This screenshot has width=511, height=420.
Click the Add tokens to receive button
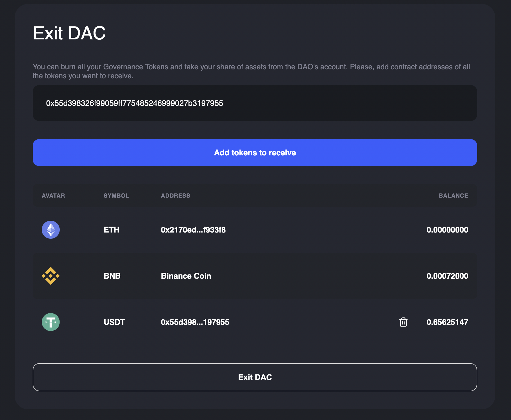pyautogui.click(x=255, y=153)
